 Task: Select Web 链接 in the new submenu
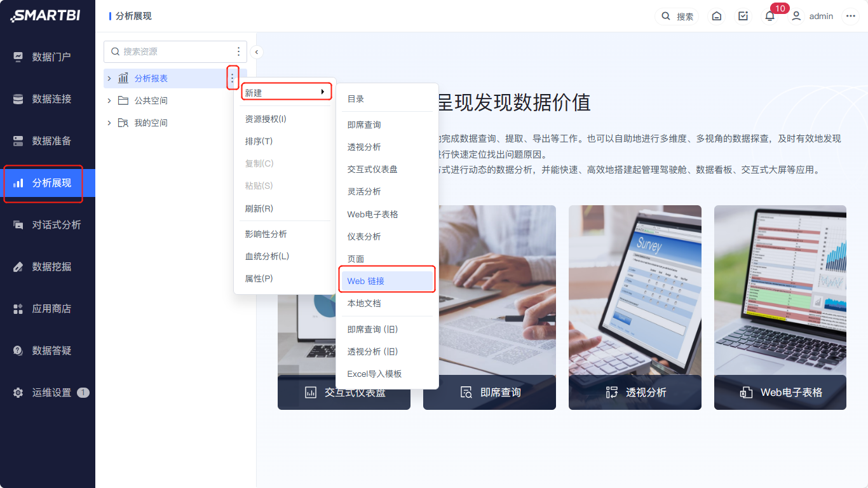[x=387, y=281]
